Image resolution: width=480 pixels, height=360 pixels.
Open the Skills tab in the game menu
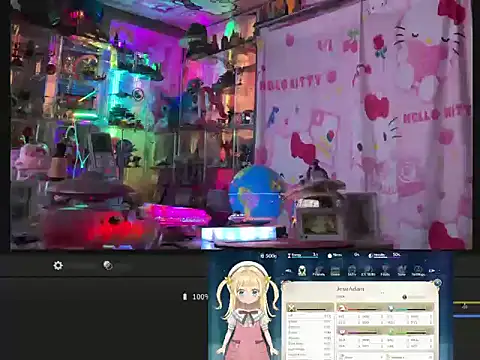pos(352,271)
